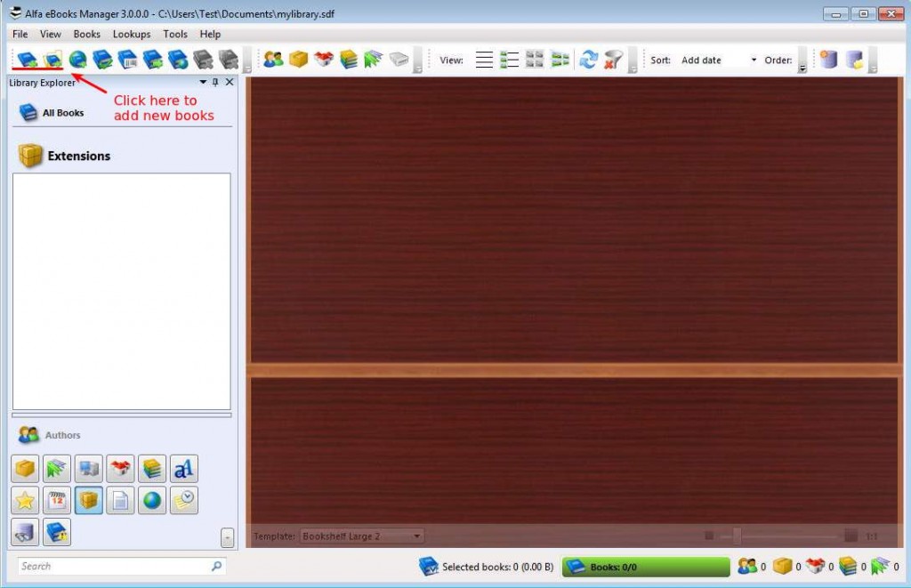Click the 'aA' letters icon in the sidebar
Screen dimensions: 911x588
point(183,468)
